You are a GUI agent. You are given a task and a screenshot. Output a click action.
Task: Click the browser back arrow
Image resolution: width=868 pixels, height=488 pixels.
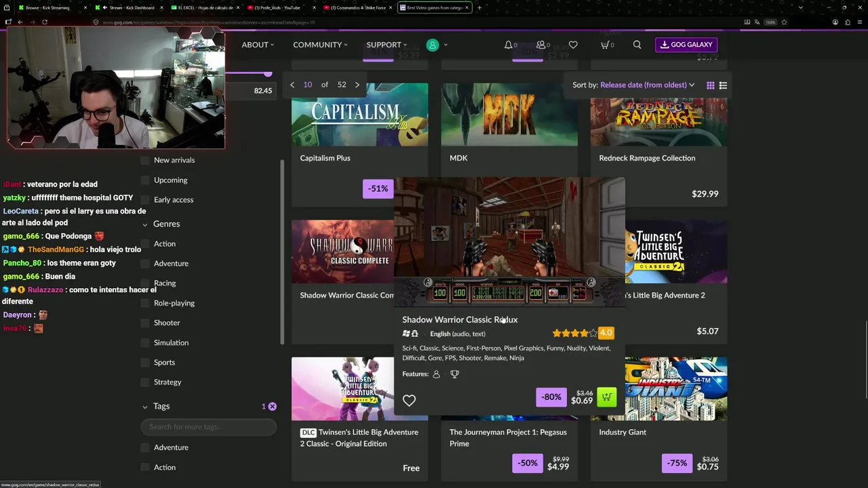[x=20, y=22]
